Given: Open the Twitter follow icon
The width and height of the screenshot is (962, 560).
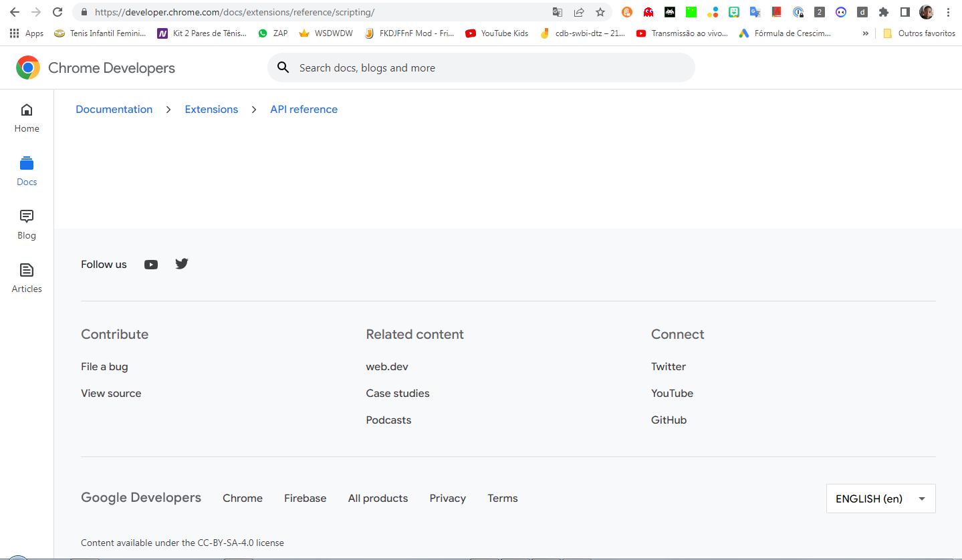Looking at the screenshot, I should tap(181, 264).
